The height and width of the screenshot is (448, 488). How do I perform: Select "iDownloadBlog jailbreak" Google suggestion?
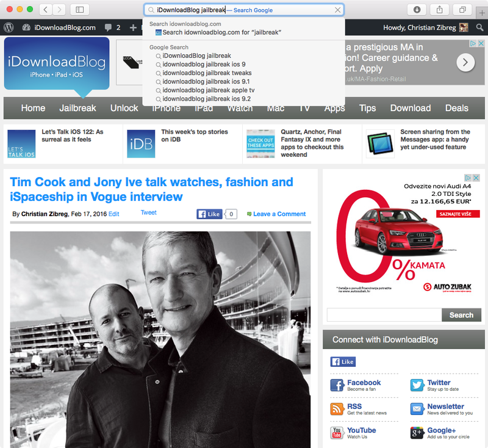243,56
